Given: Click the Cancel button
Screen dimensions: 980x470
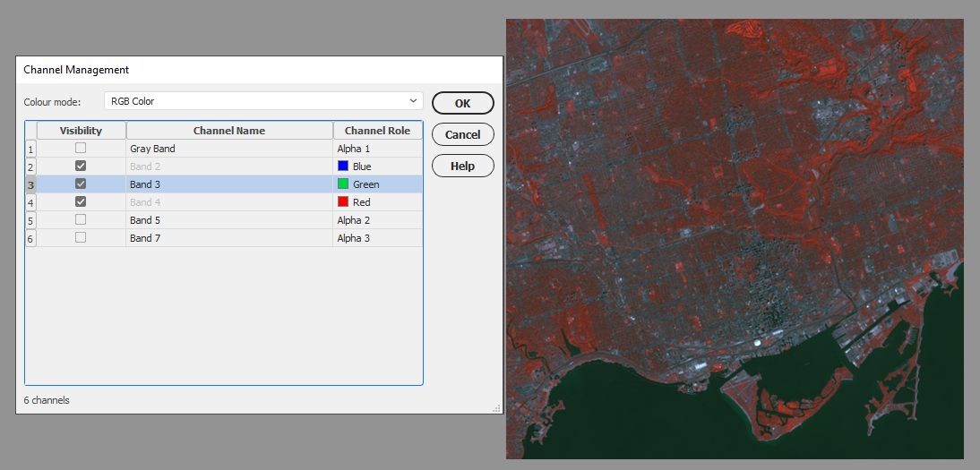Looking at the screenshot, I should 462,134.
